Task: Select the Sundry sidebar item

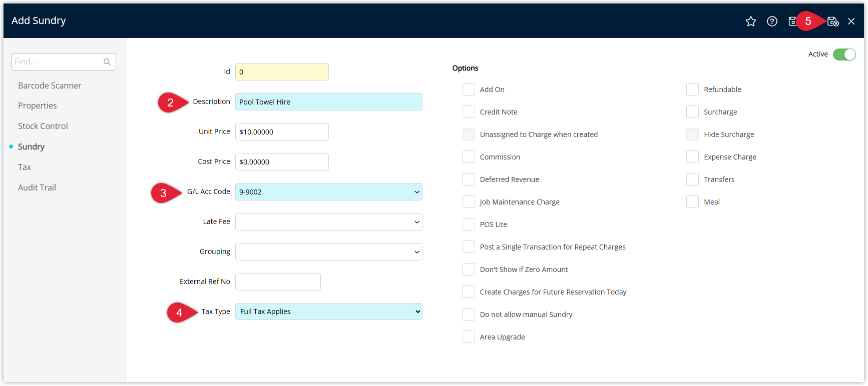Action: pos(32,147)
